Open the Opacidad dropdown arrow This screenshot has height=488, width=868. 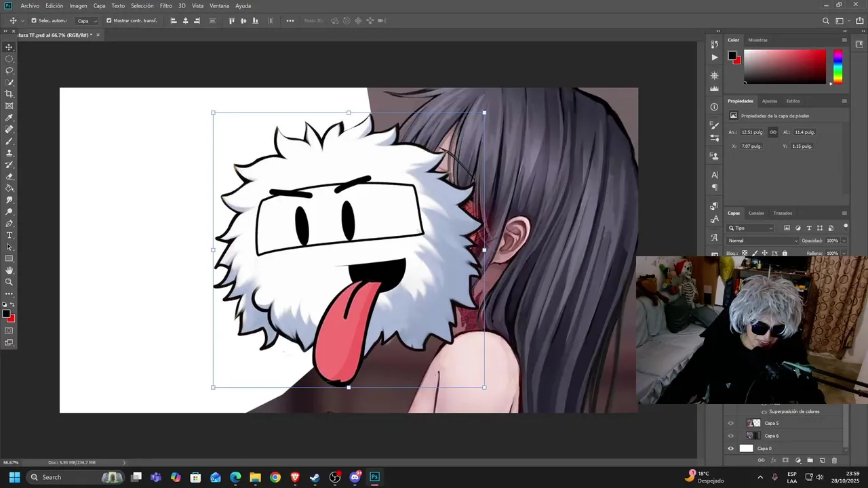(844, 241)
